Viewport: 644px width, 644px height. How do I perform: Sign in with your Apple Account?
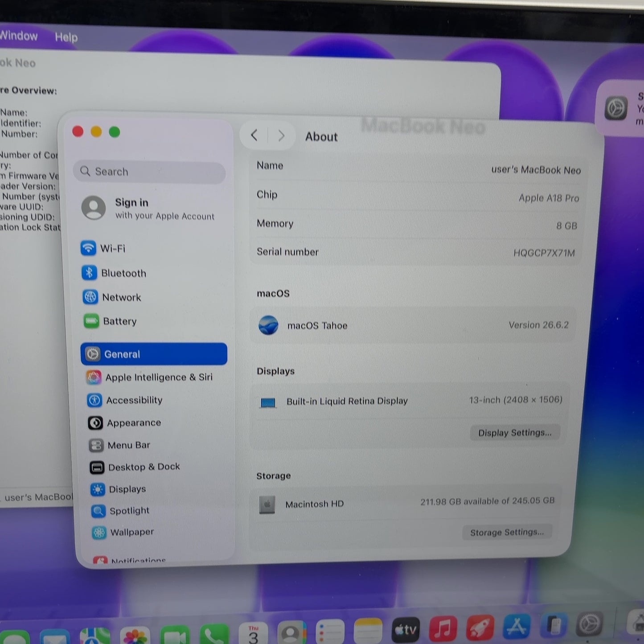tap(149, 209)
